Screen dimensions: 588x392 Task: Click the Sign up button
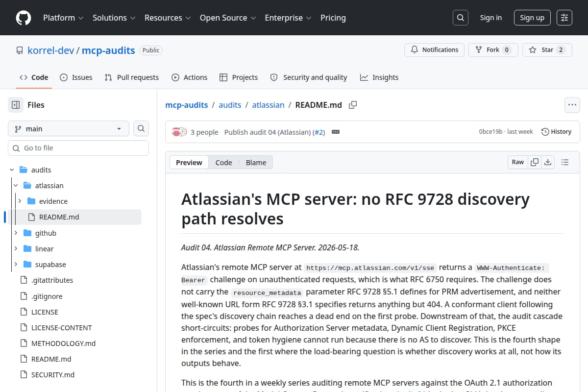[532, 18]
